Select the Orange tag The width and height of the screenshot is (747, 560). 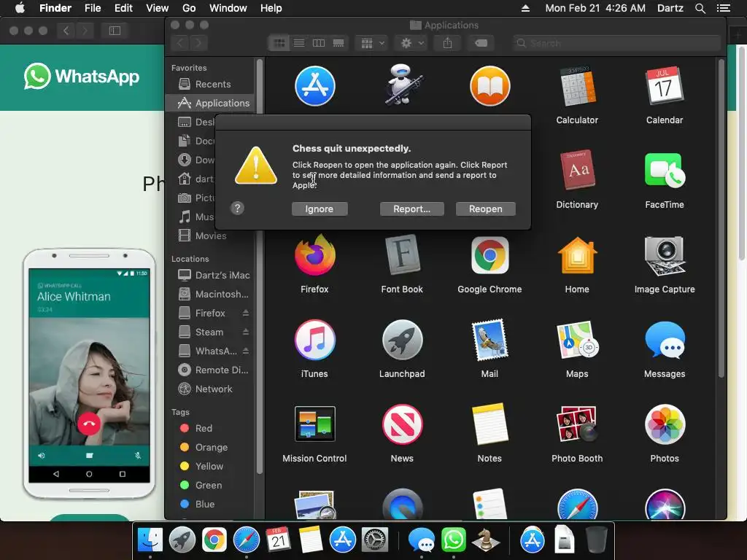(x=210, y=447)
